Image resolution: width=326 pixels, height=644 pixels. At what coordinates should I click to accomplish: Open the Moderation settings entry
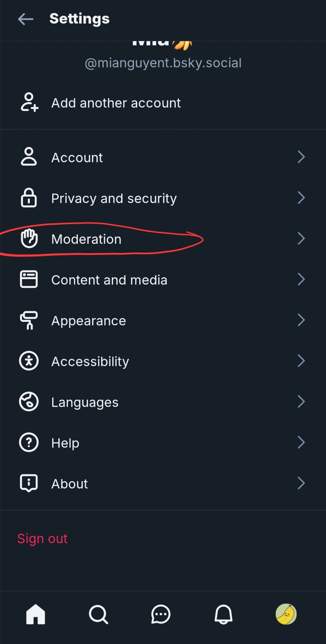(x=86, y=239)
